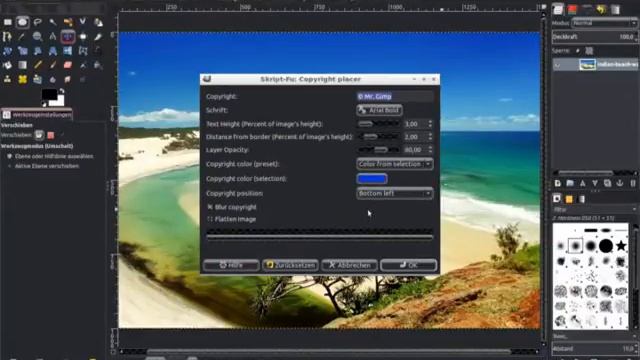Screen dimensions: 640x360
Task: Select the Eraser tool
Action: pyautogui.click(x=68, y=65)
